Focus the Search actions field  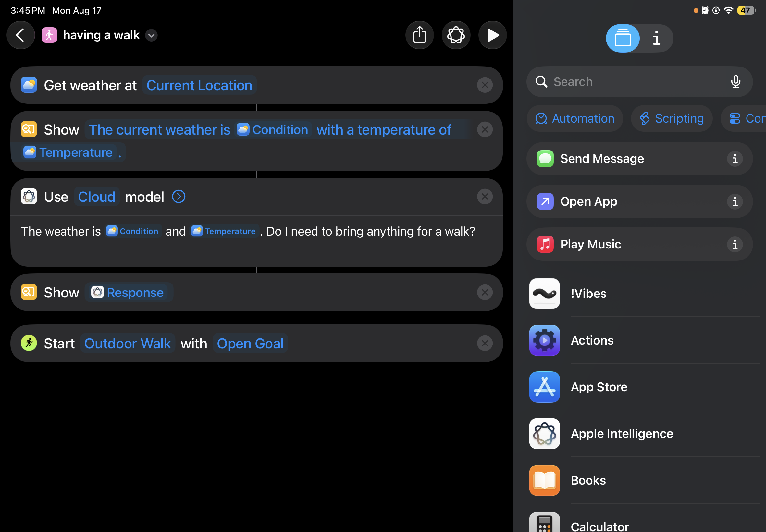(x=639, y=82)
